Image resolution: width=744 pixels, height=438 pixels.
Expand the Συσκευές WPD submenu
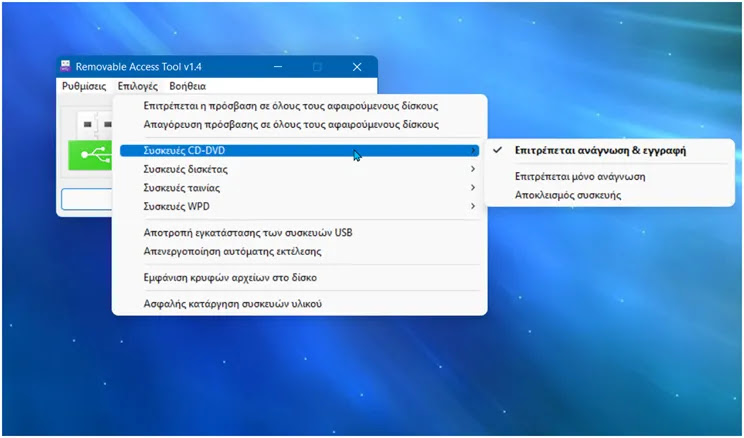coord(299,206)
